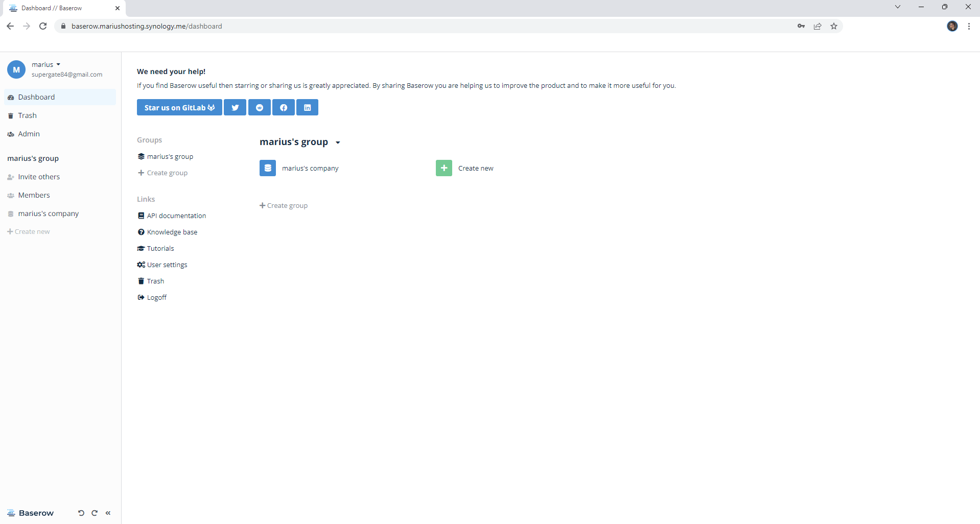The height and width of the screenshot is (524, 980).
Task: Select Invite others in sidebar
Action: pyautogui.click(x=60, y=177)
